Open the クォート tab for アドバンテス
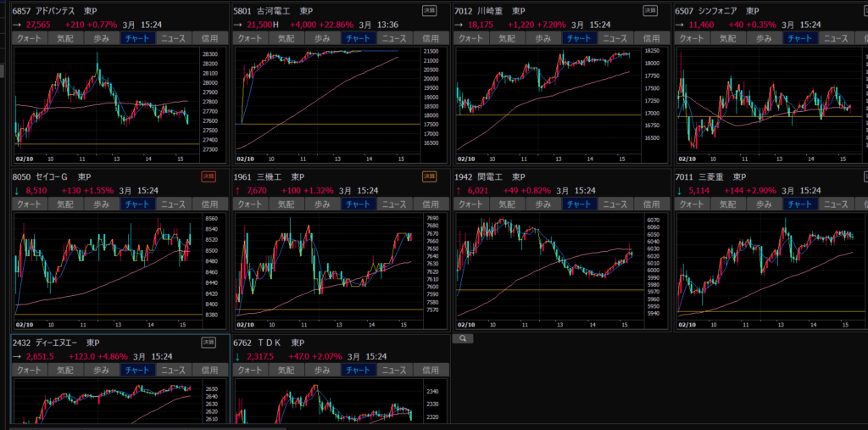This screenshot has height=430, width=868. 30,38
